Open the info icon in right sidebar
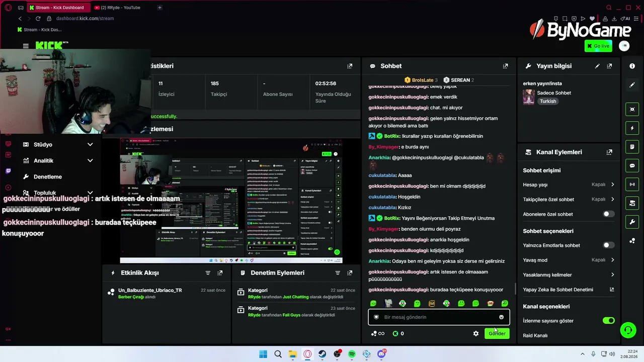Image resolution: width=644 pixels, height=362 pixels. (x=632, y=66)
